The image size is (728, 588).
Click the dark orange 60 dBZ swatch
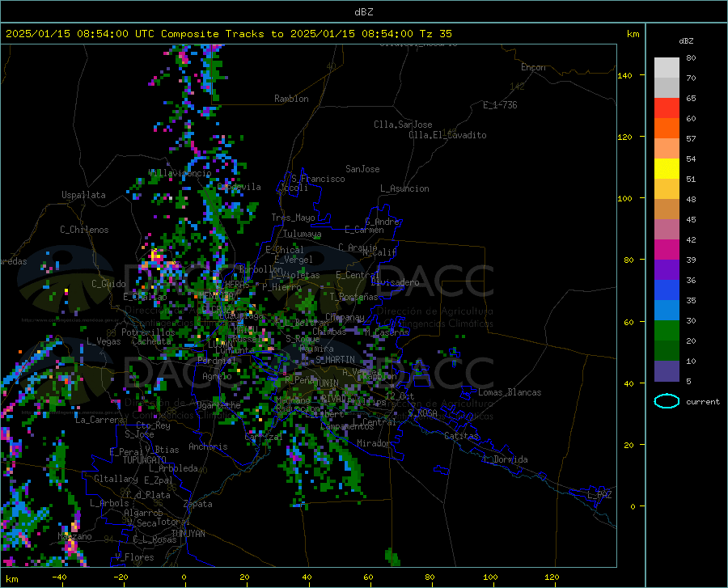coord(667,128)
